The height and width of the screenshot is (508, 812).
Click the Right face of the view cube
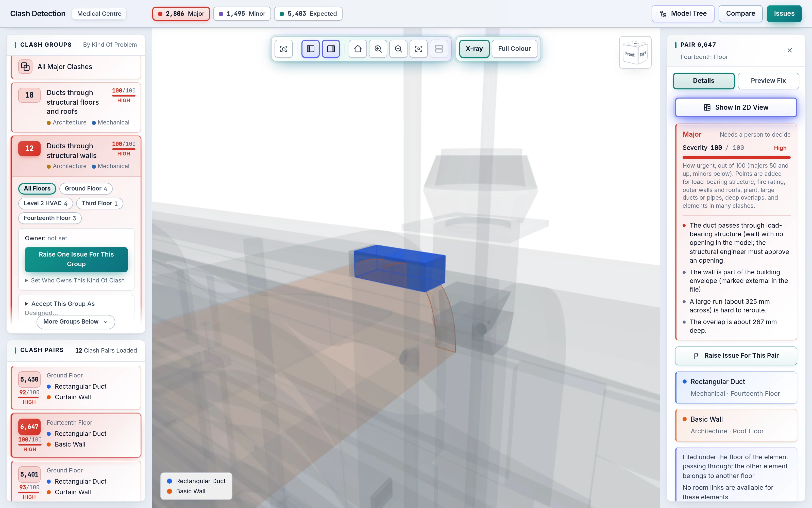[x=642, y=54]
